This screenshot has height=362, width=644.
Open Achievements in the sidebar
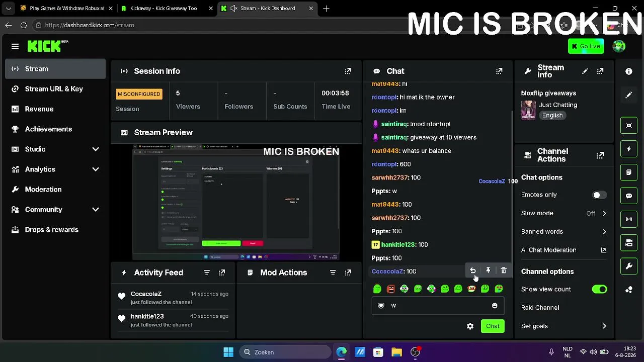pos(55,129)
